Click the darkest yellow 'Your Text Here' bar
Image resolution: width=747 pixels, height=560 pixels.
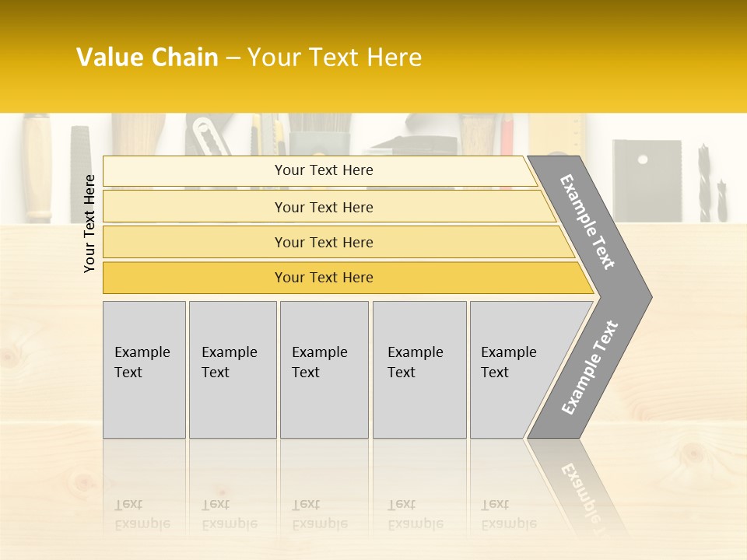(349, 278)
